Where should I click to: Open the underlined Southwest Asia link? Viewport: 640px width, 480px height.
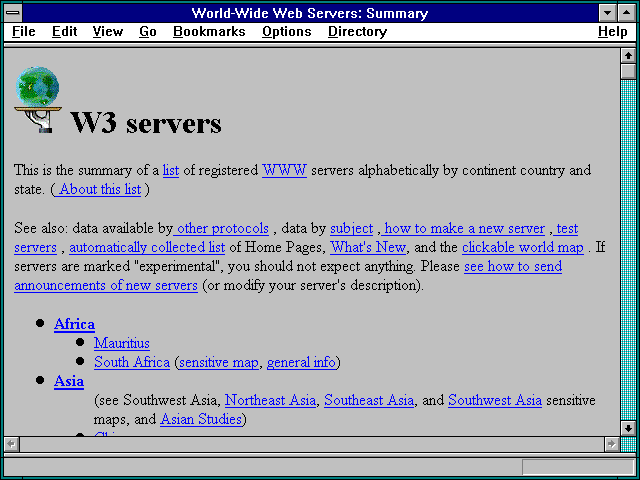tap(495, 400)
